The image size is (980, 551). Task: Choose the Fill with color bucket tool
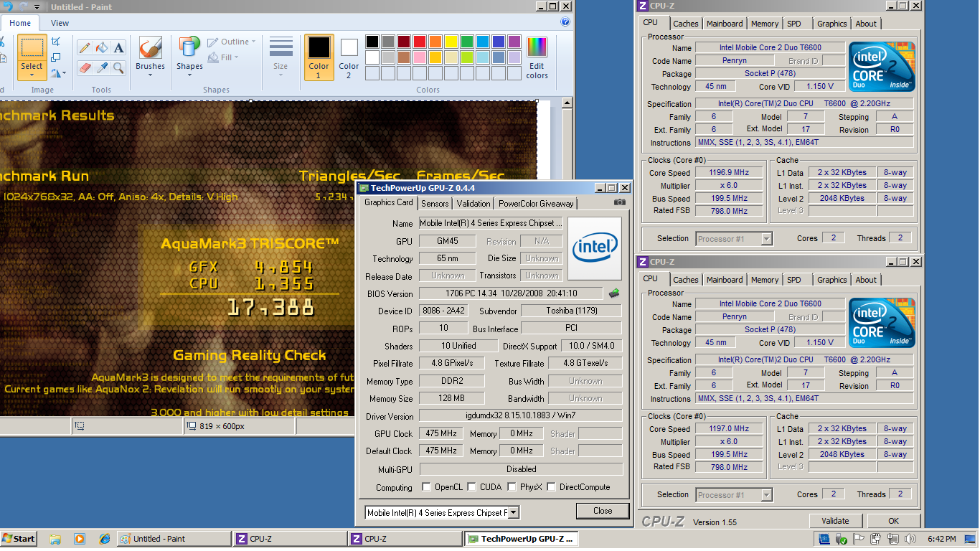pyautogui.click(x=102, y=48)
